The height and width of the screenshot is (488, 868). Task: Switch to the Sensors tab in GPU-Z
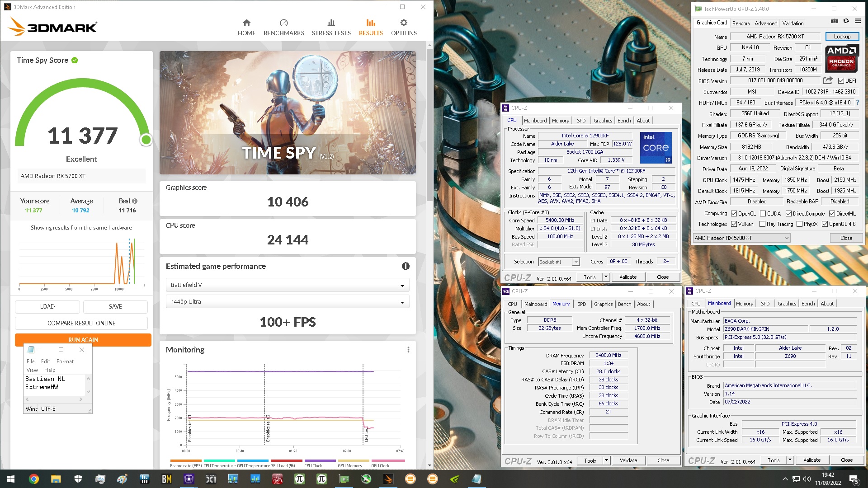pyautogui.click(x=741, y=23)
